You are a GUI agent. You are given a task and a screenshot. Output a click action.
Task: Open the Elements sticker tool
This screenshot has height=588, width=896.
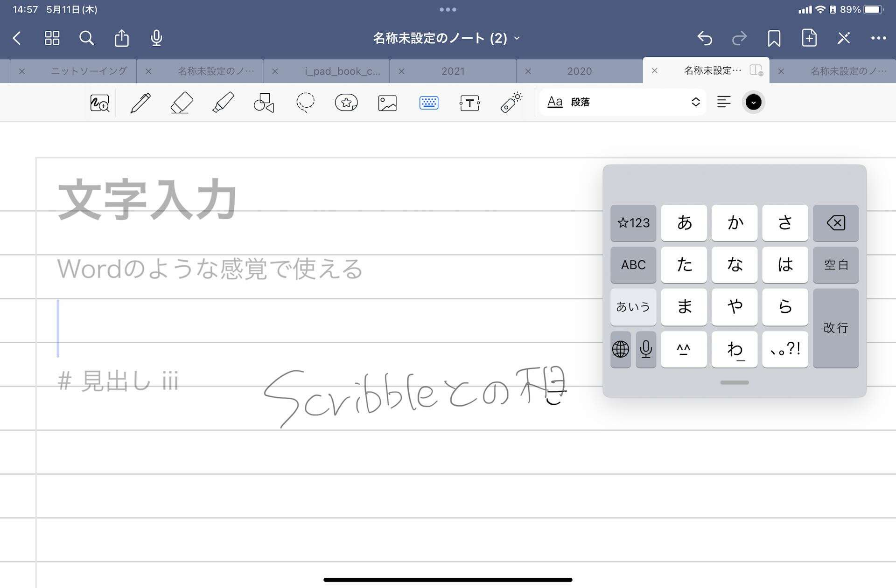[346, 103]
